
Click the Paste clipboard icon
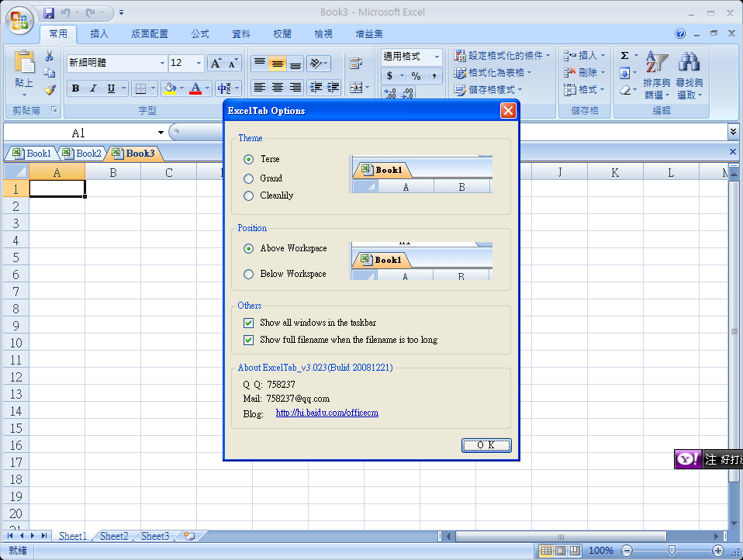(24, 63)
